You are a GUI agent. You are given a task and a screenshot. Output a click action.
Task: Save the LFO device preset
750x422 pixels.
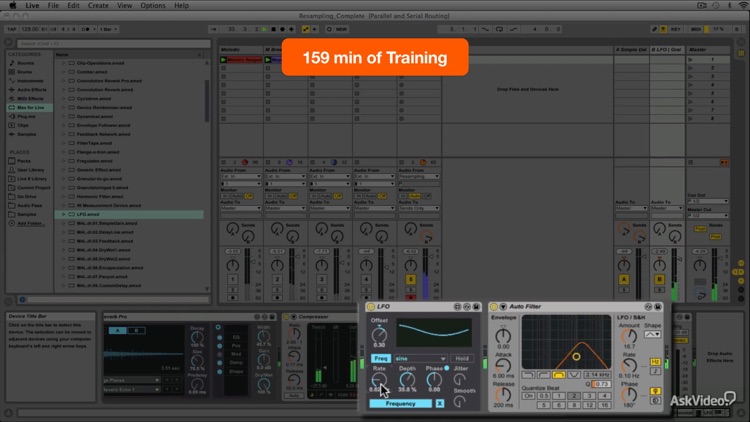click(x=476, y=307)
